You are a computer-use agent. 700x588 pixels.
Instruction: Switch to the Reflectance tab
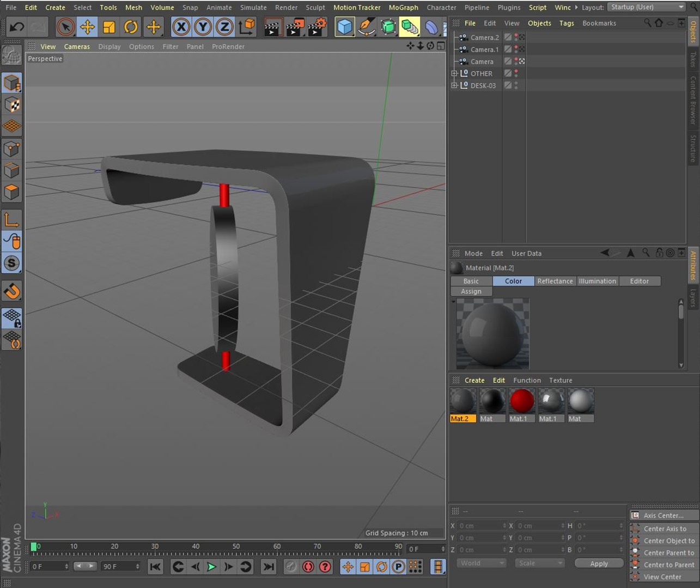(555, 281)
